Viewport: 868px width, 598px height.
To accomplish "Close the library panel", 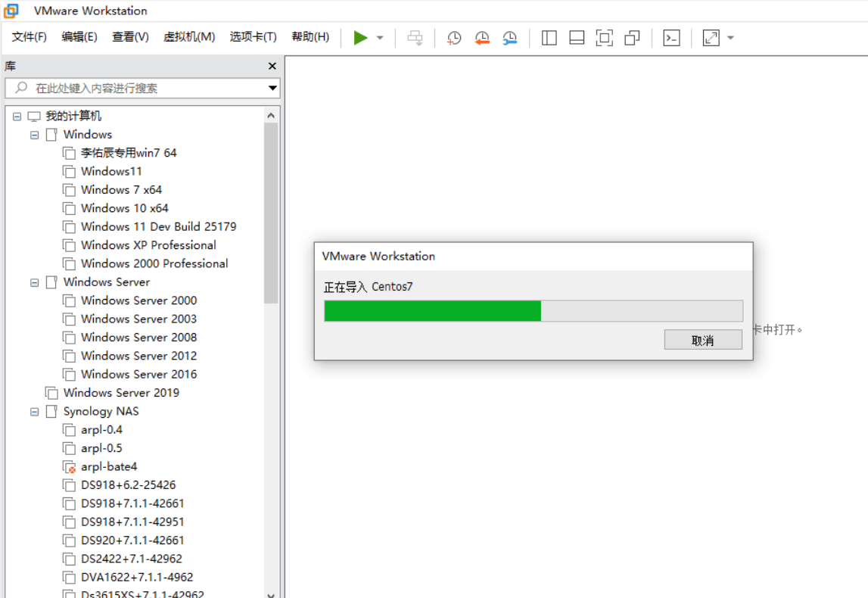I will [x=272, y=66].
